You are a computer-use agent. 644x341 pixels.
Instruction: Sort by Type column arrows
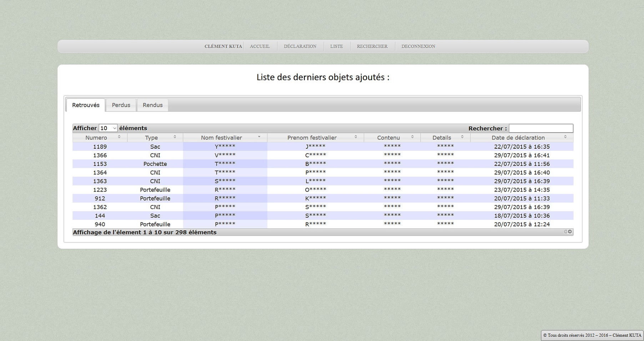(x=175, y=137)
